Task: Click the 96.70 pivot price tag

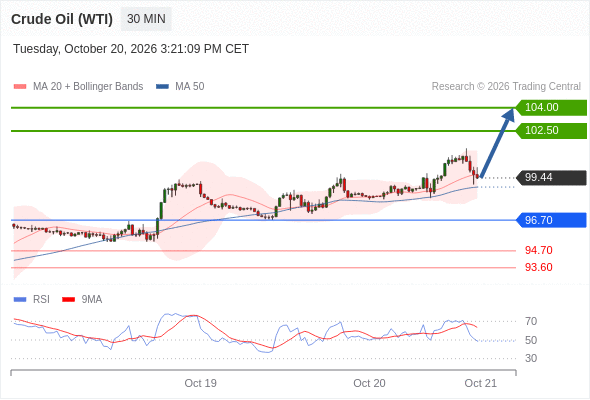Action: [551, 220]
